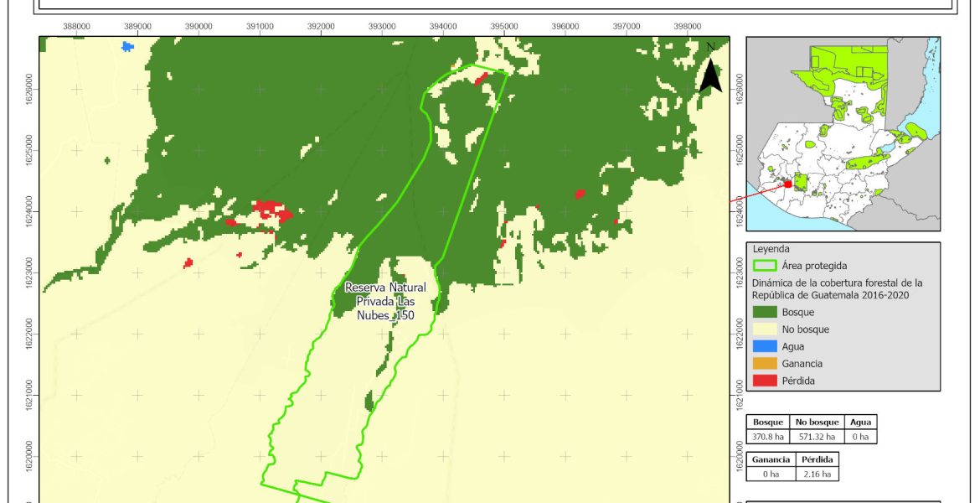The image size is (980, 503).
Task: Click the Dinámica de la cobertura forestal title
Action: [837, 288]
